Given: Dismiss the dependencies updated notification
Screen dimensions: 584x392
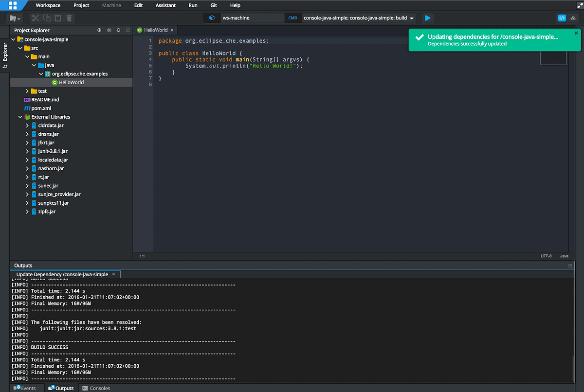Looking at the screenshot, I should pyautogui.click(x=576, y=33).
